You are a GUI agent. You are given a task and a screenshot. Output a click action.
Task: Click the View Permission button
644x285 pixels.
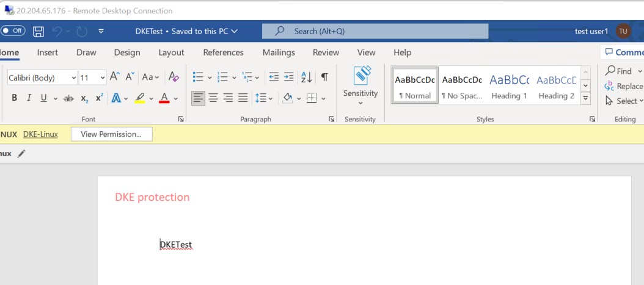pos(111,134)
